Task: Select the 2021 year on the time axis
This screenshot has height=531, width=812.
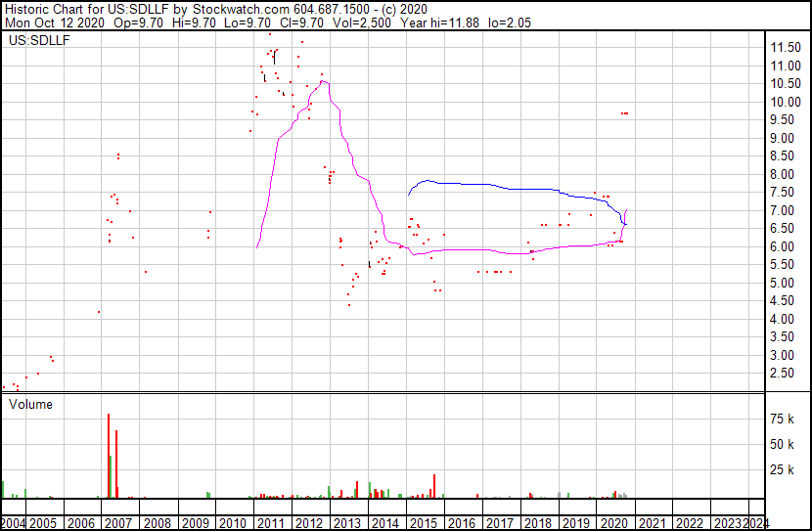Action: pos(652,523)
